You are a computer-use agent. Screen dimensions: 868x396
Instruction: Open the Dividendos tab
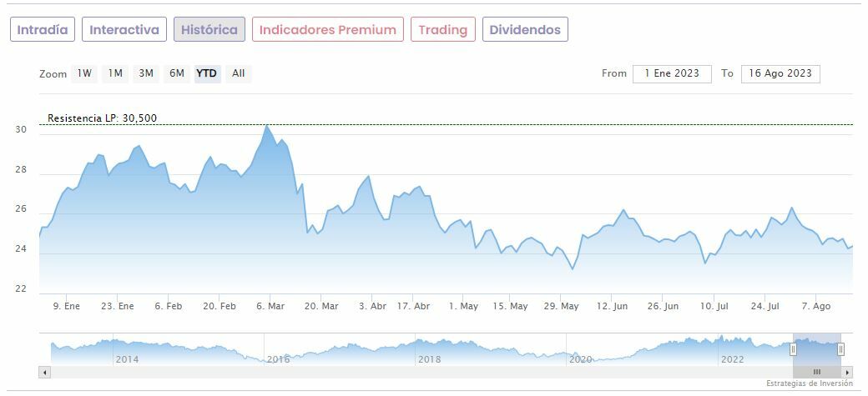click(x=525, y=30)
